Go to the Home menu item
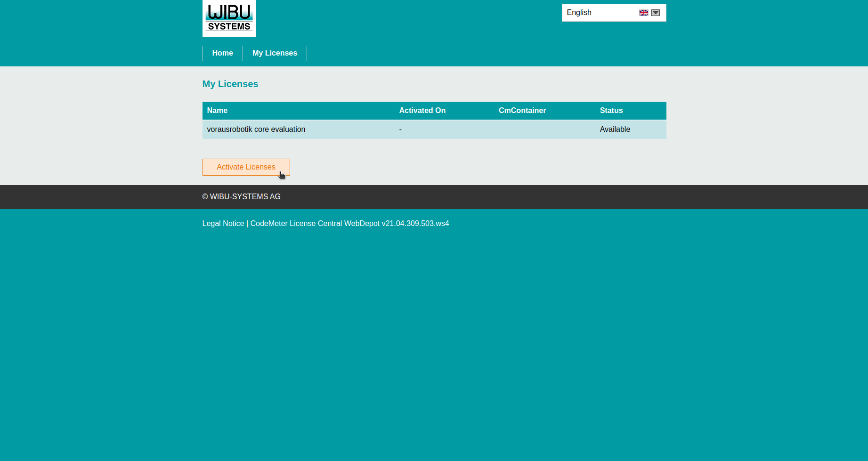This screenshot has width=868, height=461. coord(222,53)
